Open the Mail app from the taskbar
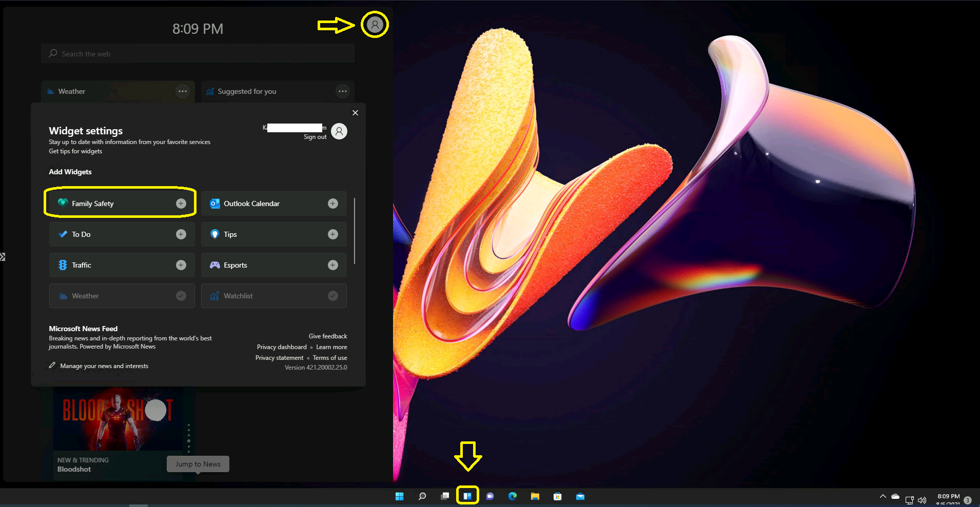This screenshot has width=980, height=507. [580, 496]
